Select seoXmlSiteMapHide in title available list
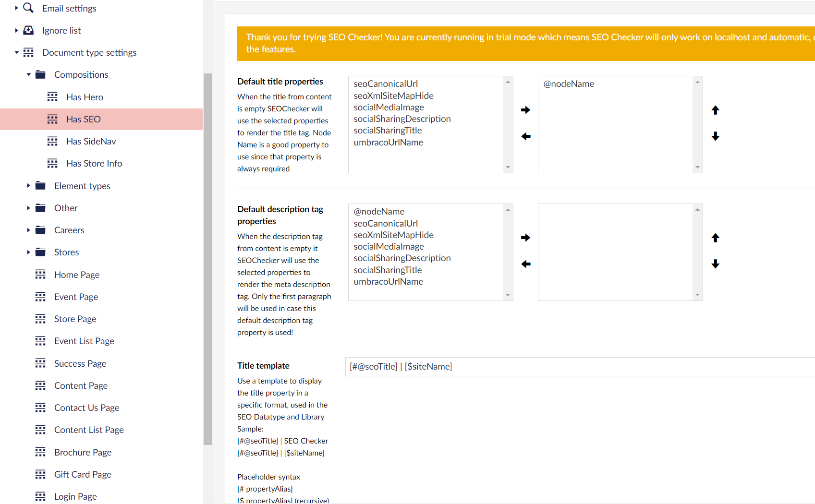Image resolution: width=815 pixels, height=504 pixels. (x=393, y=96)
